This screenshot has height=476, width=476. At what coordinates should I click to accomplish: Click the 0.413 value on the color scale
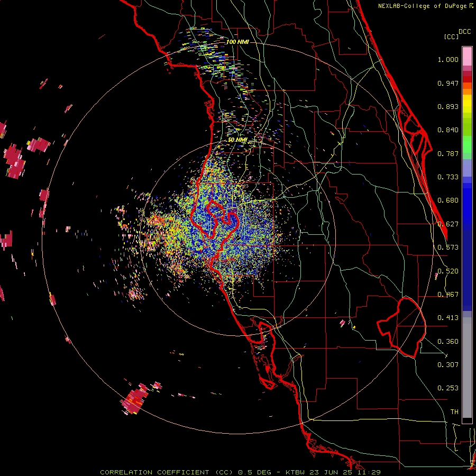click(448, 318)
